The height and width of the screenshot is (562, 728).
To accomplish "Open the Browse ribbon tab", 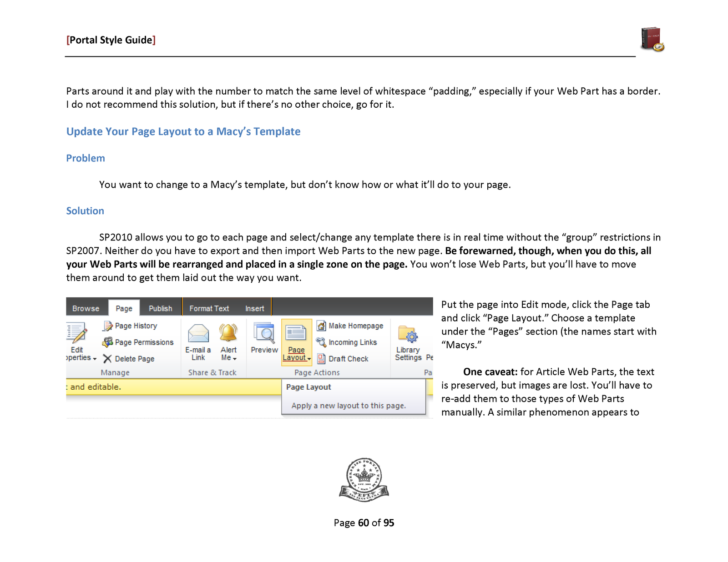I will [x=86, y=308].
